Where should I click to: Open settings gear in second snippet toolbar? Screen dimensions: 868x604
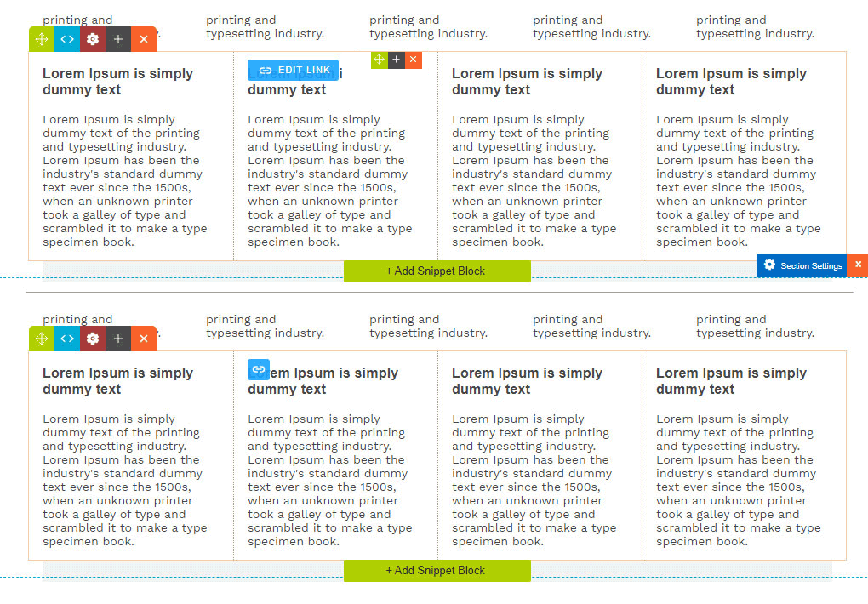[93, 339]
